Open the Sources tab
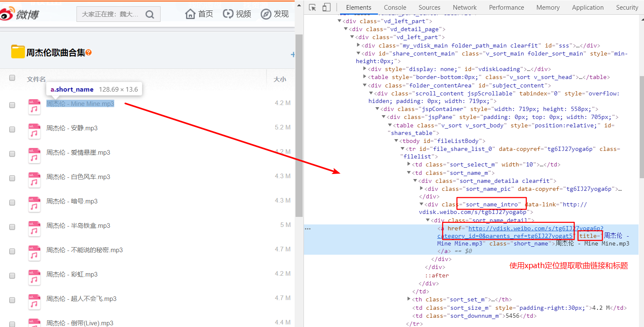644x327 pixels. point(430,8)
